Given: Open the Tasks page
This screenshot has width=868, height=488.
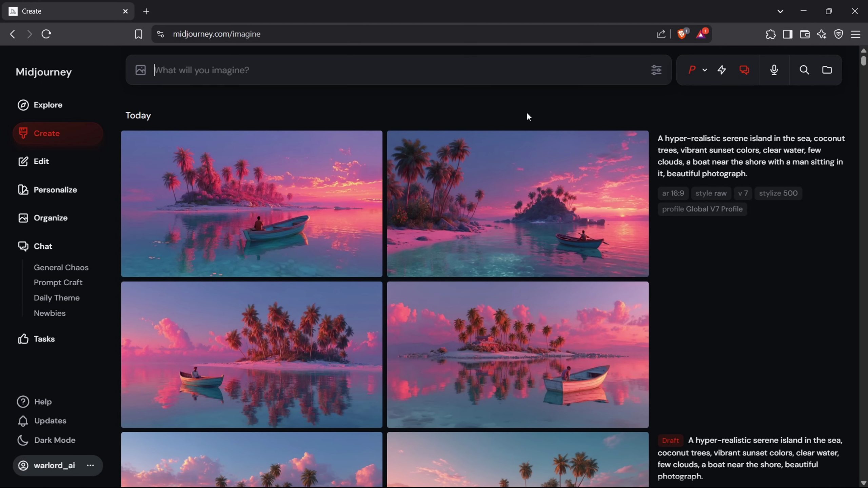Looking at the screenshot, I should pos(36,339).
